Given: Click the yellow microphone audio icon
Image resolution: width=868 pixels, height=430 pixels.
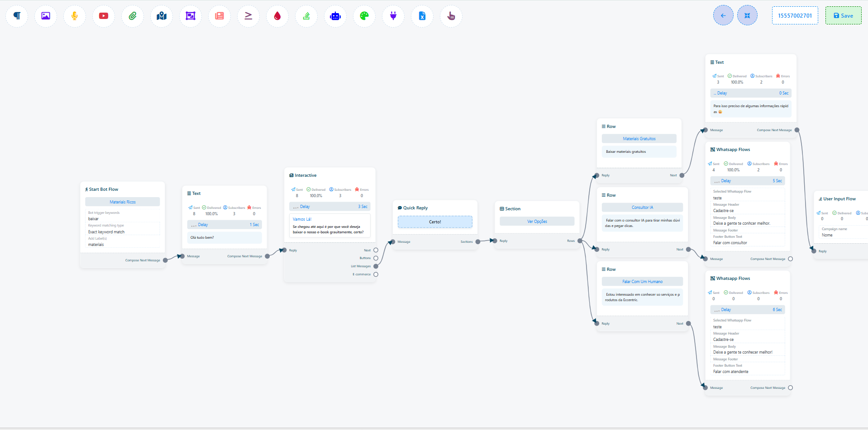Looking at the screenshot, I should [x=75, y=16].
